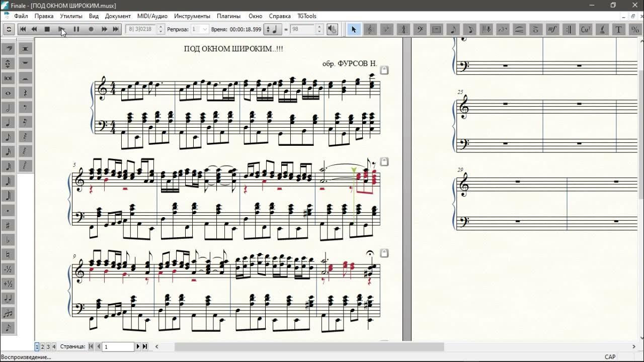Toggle the playback settings button left of rewind
Screen dimensions: 644x362
coord(9,29)
